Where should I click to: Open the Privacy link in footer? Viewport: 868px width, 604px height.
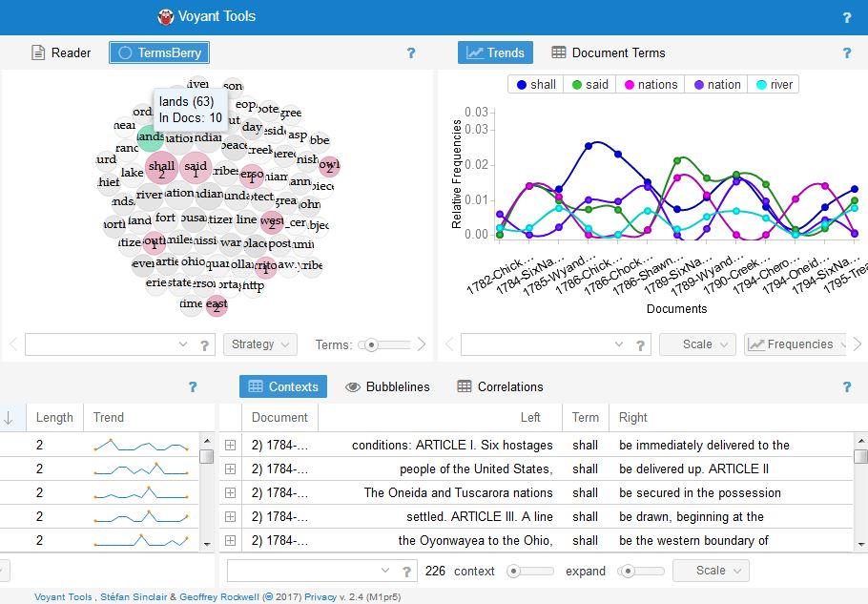[x=319, y=596]
